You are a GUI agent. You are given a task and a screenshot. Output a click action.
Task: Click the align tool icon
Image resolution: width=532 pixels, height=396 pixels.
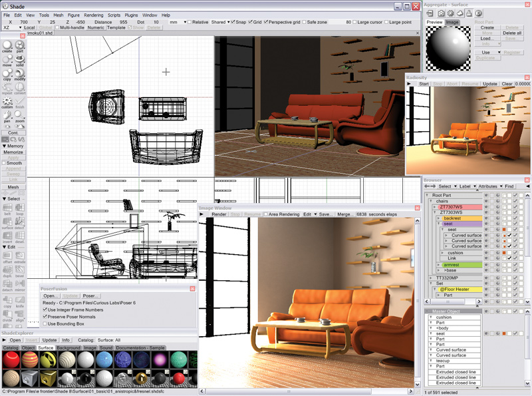20,315
